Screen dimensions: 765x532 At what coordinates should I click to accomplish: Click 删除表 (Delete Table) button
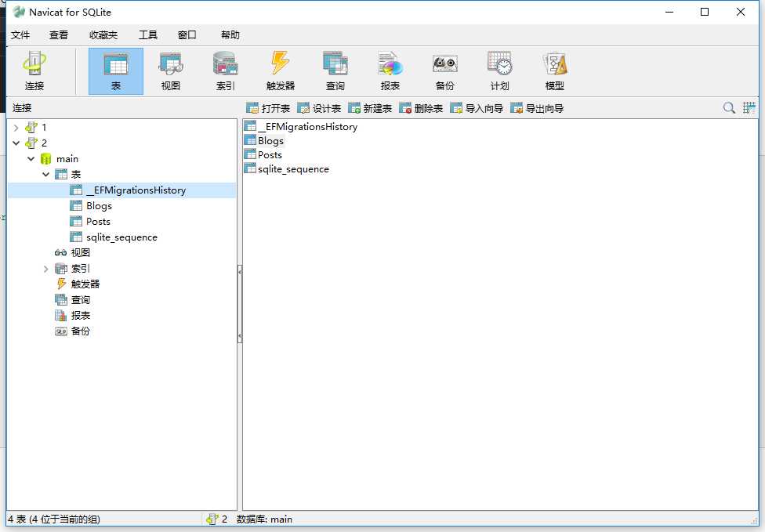pyautogui.click(x=421, y=108)
